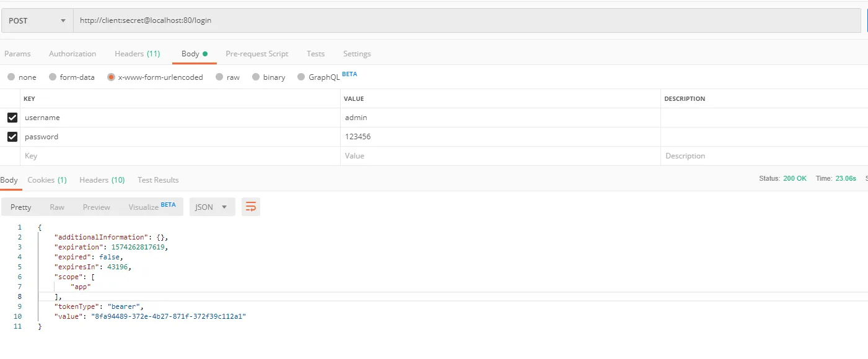Viewport: 868px width, 359px height.
Task: Uncheck the username parameter checkbox
Action: [12, 118]
